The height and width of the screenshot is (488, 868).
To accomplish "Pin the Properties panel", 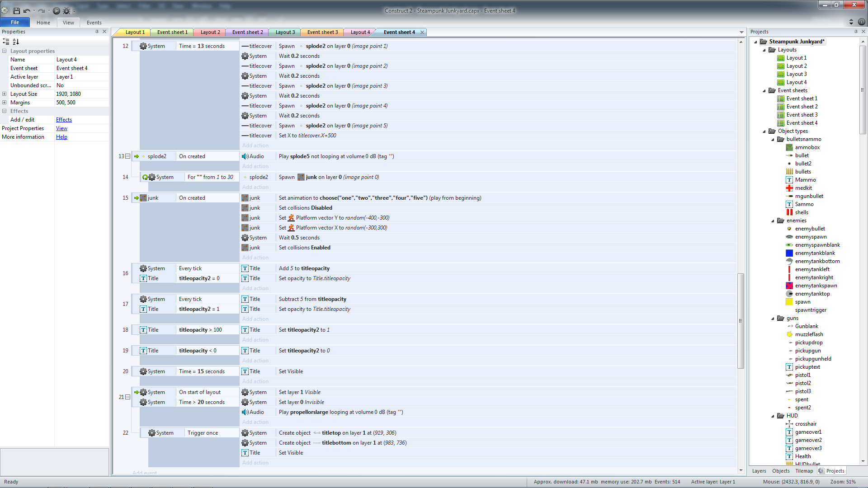I will point(97,32).
